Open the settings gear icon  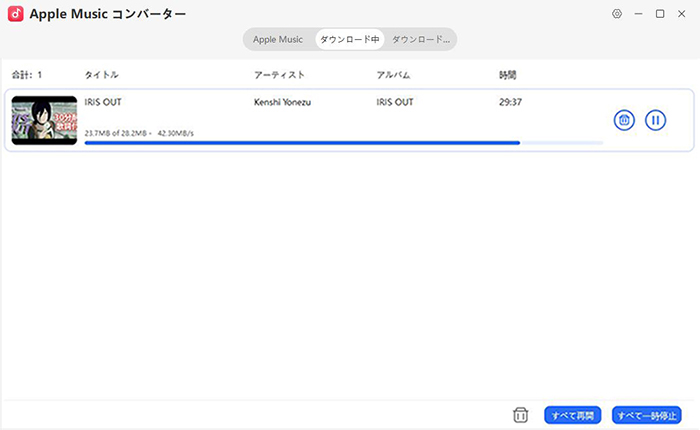[x=617, y=14]
